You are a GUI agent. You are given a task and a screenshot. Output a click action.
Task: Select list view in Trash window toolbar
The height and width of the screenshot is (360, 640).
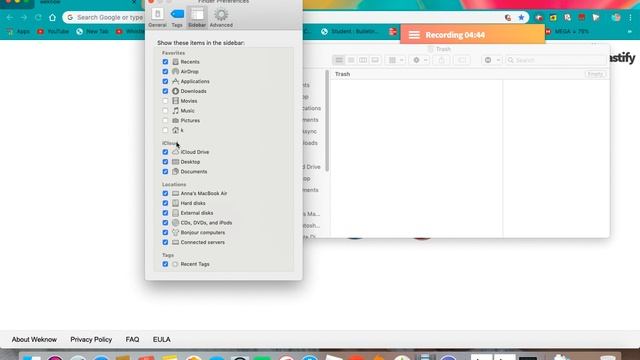click(x=351, y=60)
